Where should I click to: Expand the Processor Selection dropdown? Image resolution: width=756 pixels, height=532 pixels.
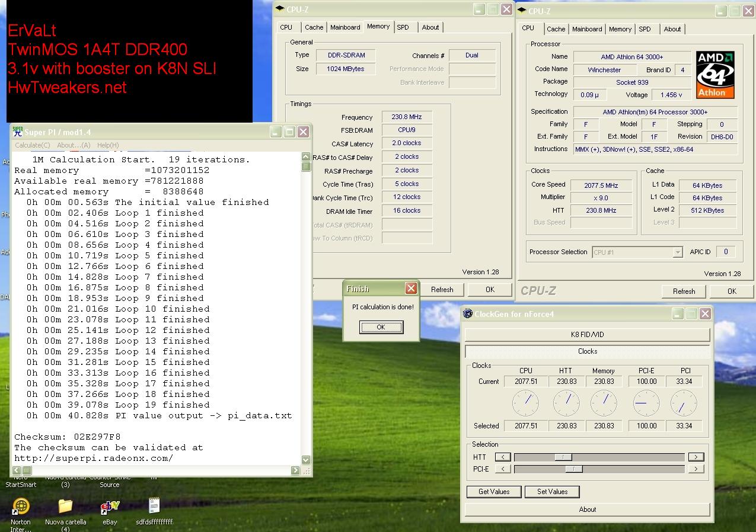click(677, 252)
